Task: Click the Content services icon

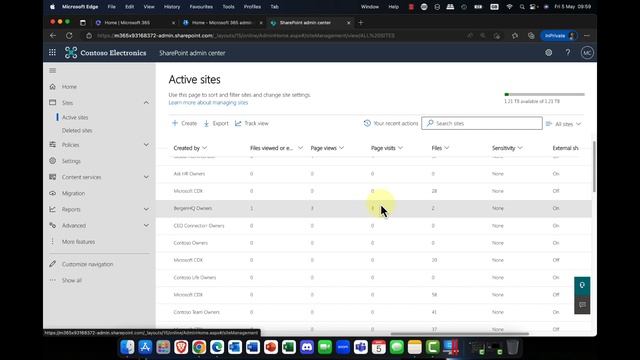Action: (x=53, y=177)
